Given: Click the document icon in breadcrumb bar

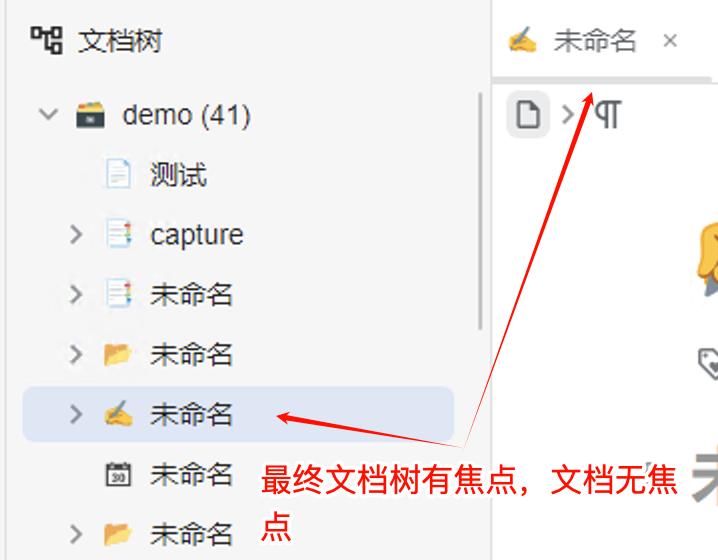Looking at the screenshot, I should 528,114.
